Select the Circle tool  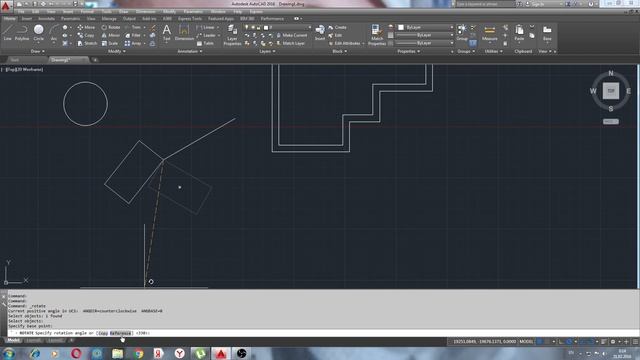(38, 32)
